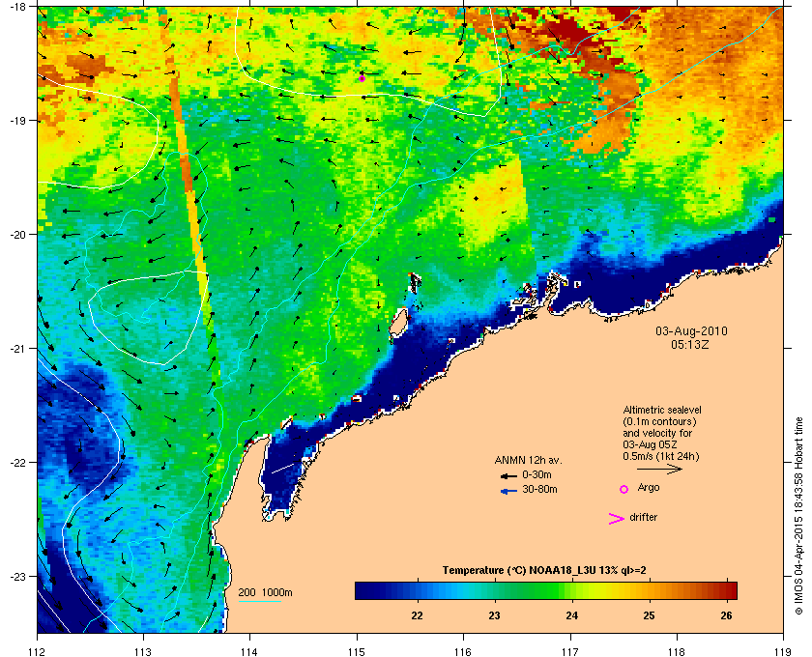812x657 pixels.
Task: Click the longitude axis label 116
Action: 463,652
